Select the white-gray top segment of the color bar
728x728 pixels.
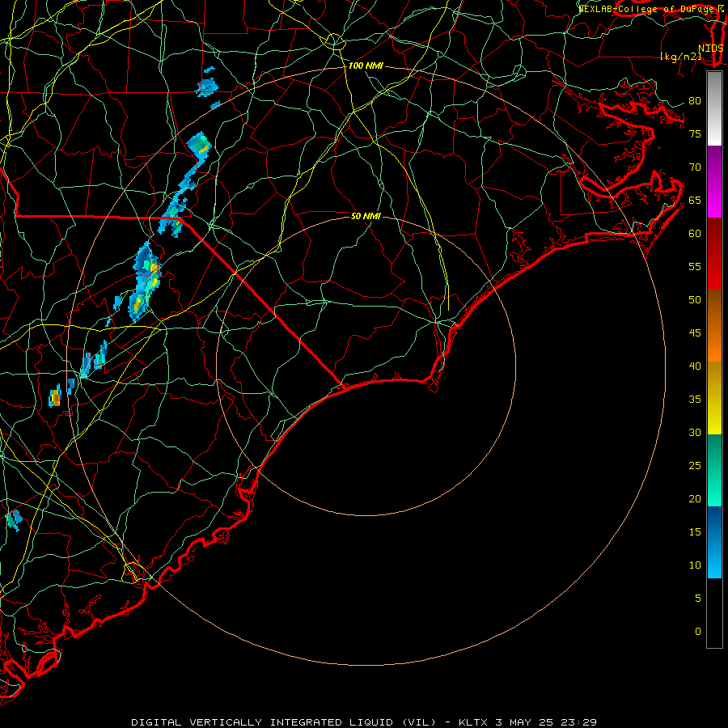[x=714, y=108]
